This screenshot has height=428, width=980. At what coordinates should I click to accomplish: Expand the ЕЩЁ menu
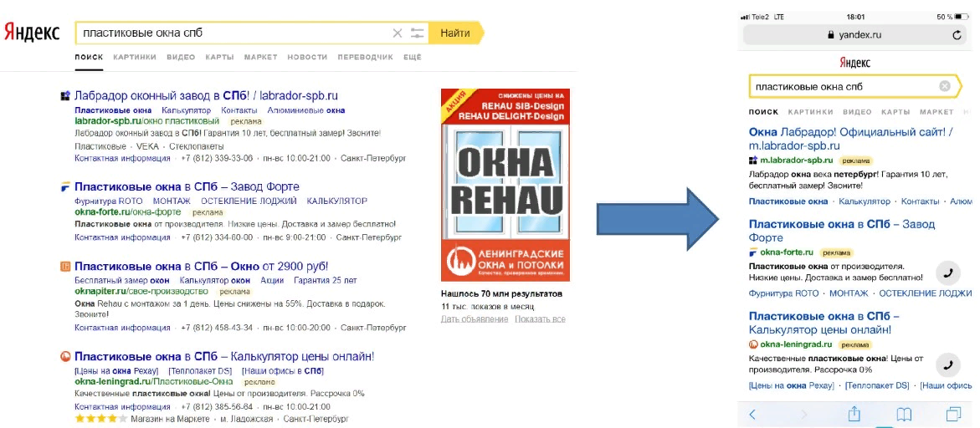412,57
